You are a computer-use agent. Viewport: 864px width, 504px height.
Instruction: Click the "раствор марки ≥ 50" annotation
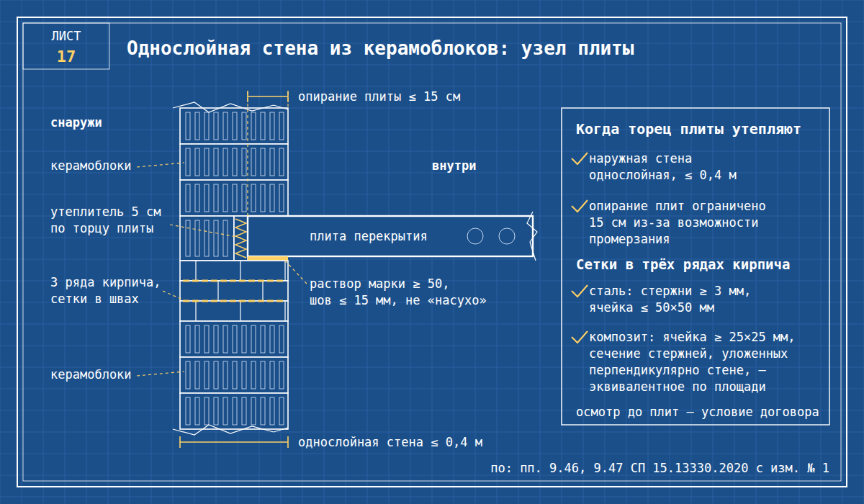379,284
